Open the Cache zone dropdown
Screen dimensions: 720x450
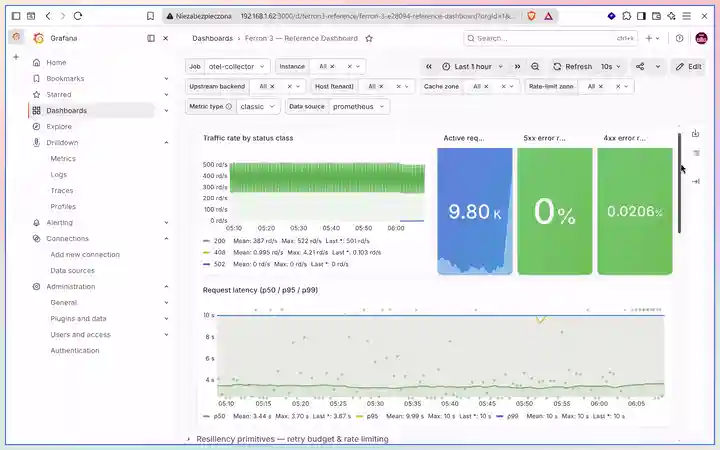point(512,86)
